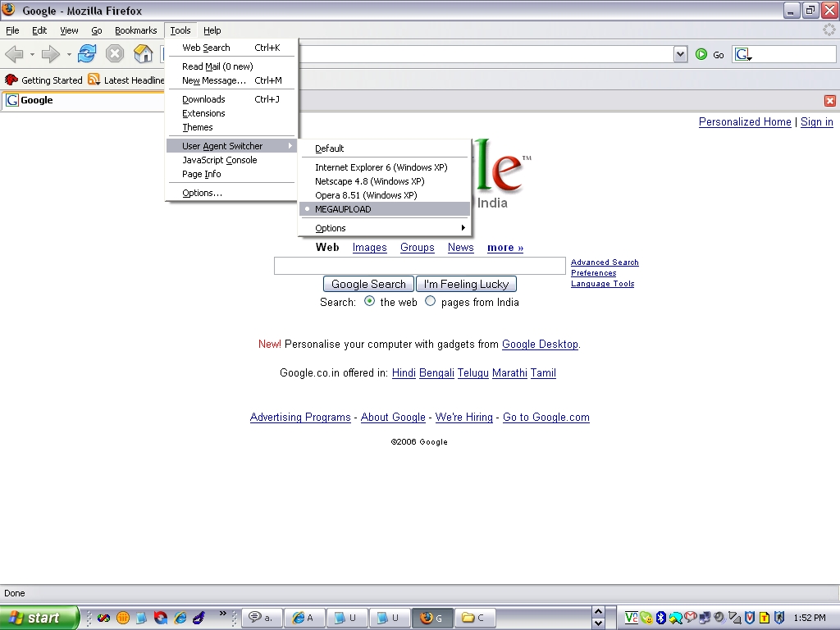Switch to the Firefox 'G' taskbar button

pyautogui.click(x=432, y=618)
